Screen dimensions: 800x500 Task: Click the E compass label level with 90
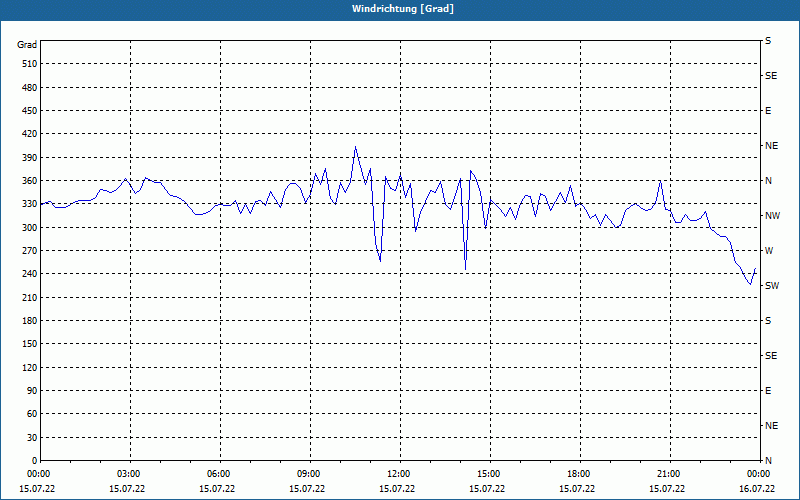point(768,391)
